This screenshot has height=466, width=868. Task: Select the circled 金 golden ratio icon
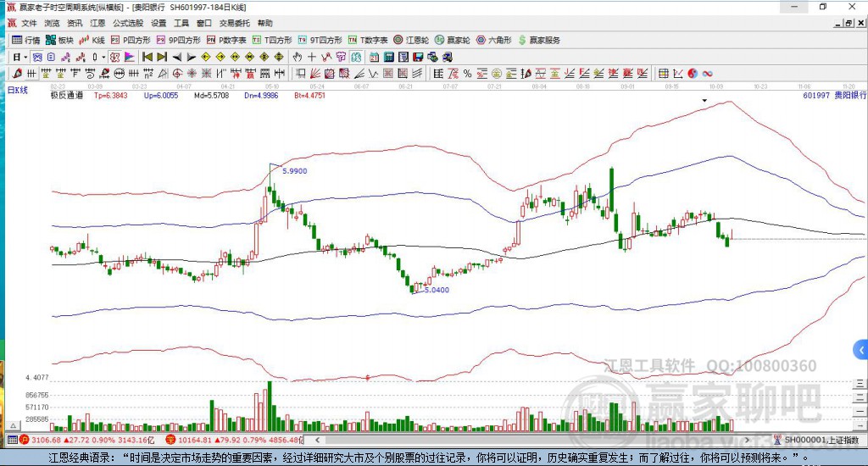pyautogui.click(x=497, y=74)
